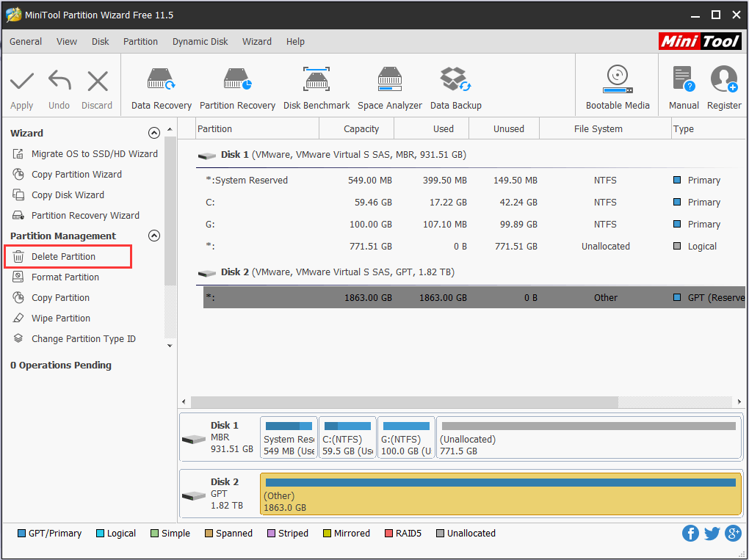Start Copy Partition Wizard
Viewport: 749px width, 560px height.
pyautogui.click(x=67, y=174)
